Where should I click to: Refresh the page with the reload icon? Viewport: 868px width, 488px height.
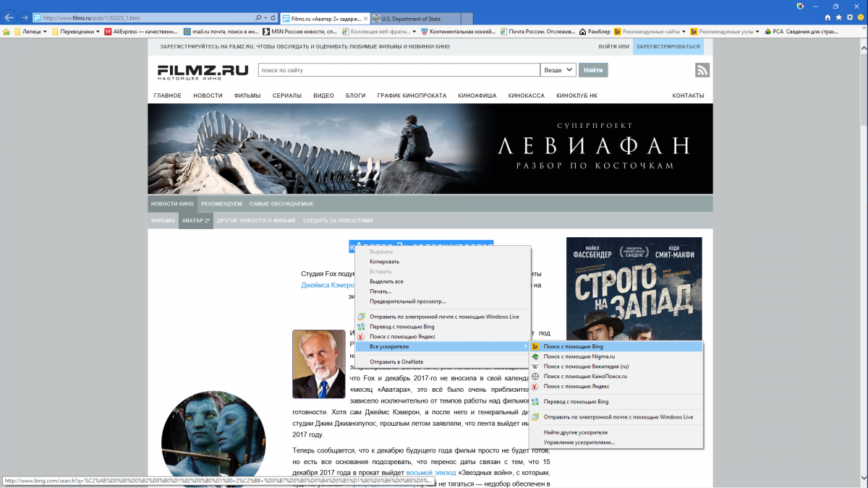(x=273, y=17)
